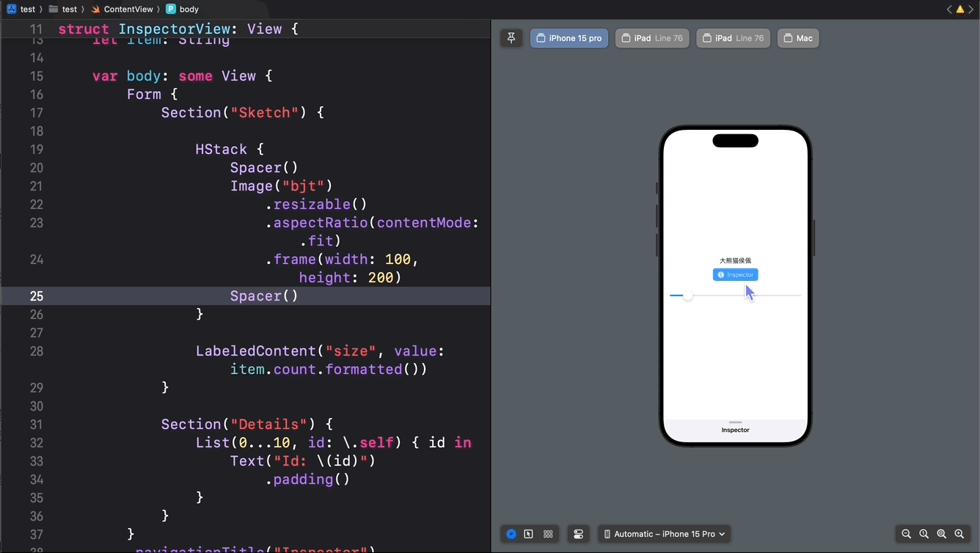Click the LabeledContent("size" code
This screenshot has height=553, width=980.
coord(286,351)
